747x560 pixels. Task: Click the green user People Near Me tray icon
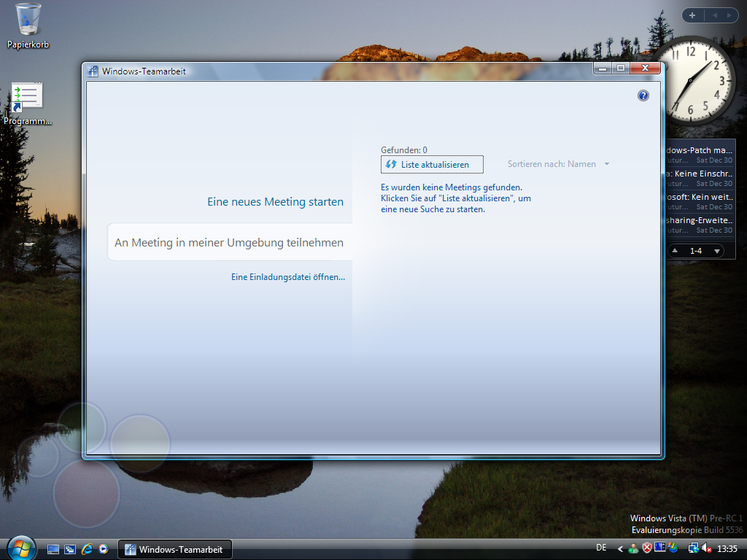pos(634,548)
